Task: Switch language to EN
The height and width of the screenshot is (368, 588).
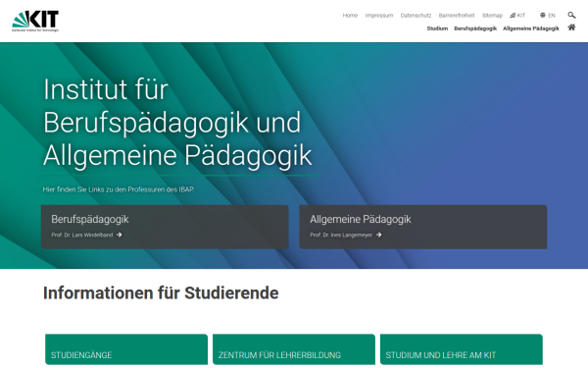Action: [551, 16]
